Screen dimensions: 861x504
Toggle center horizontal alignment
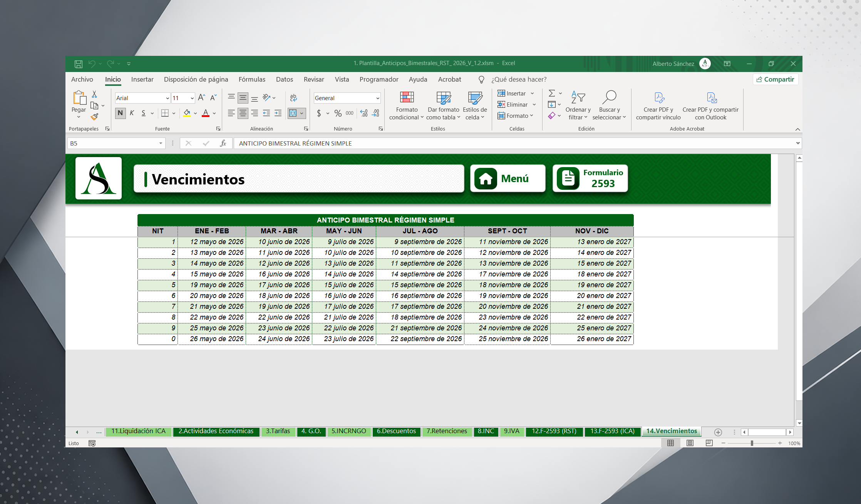[x=243, y=113]
